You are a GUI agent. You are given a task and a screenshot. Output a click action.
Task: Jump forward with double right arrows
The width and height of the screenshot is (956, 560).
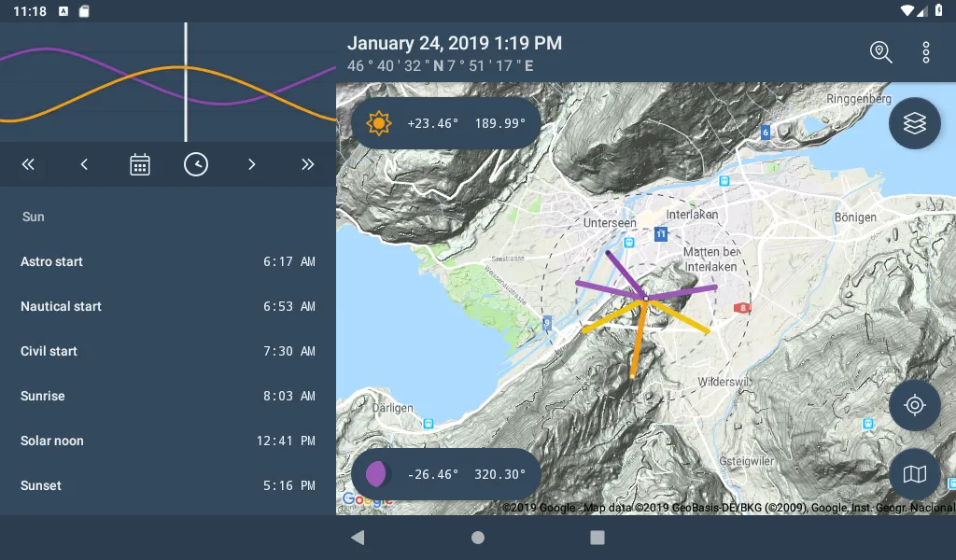[308, 165]
